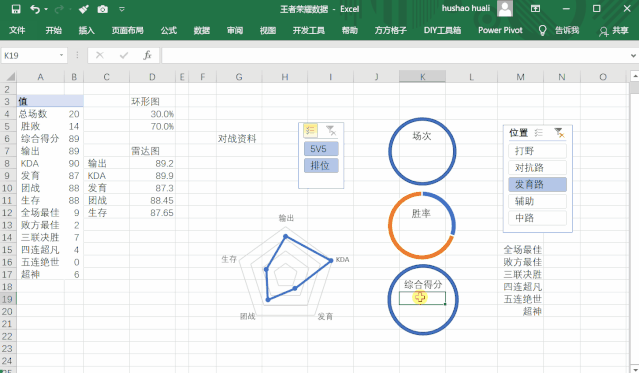The image size is (639, 373).
Task: Click the value 88.45 cell
Action: click(x=152, y=200)
